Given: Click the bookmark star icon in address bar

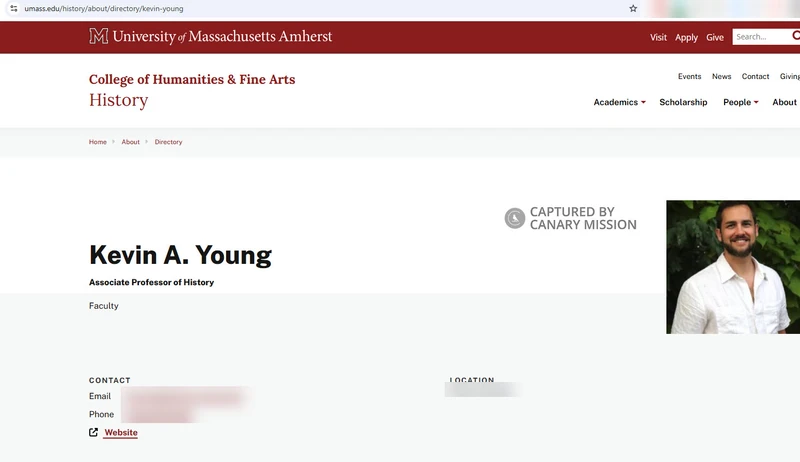Looking at the screenshot, I should [x=633, y=8].
